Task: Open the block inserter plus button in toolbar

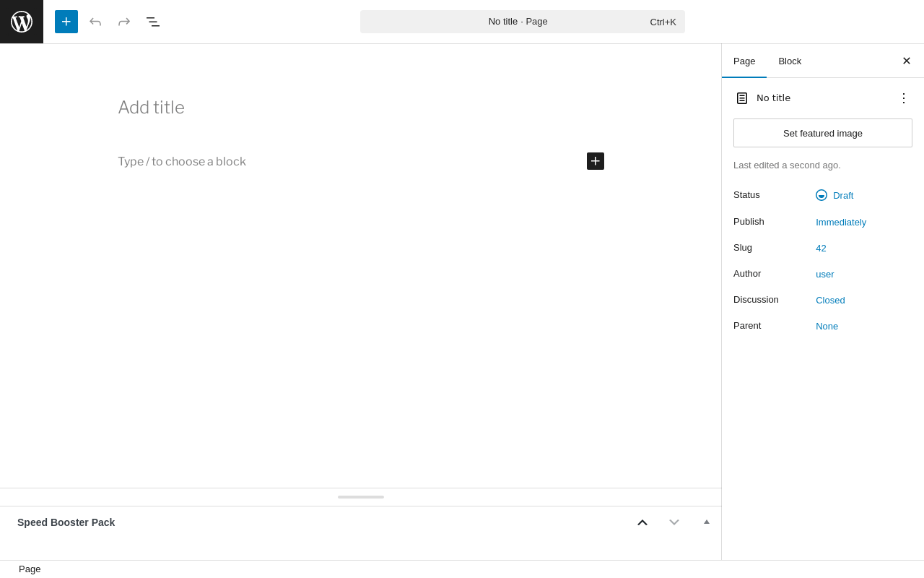Action: 66,22
